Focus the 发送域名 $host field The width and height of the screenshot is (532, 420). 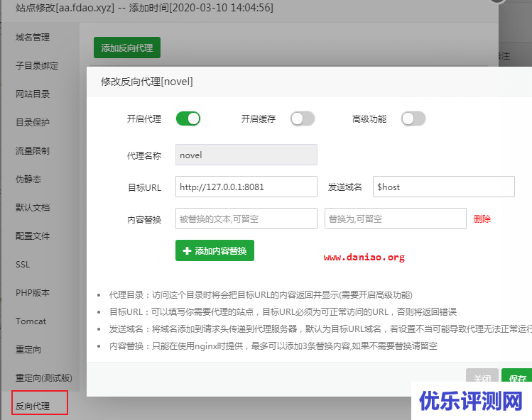(443, 187)
